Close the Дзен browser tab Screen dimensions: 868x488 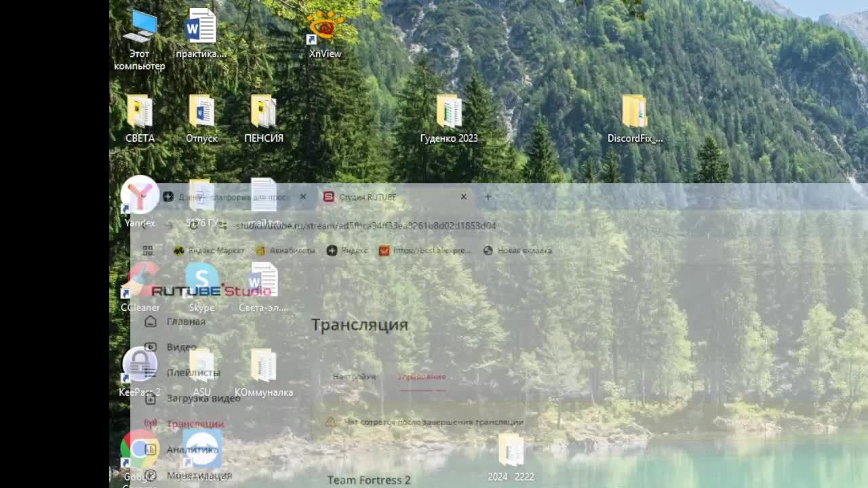point(303,197)
